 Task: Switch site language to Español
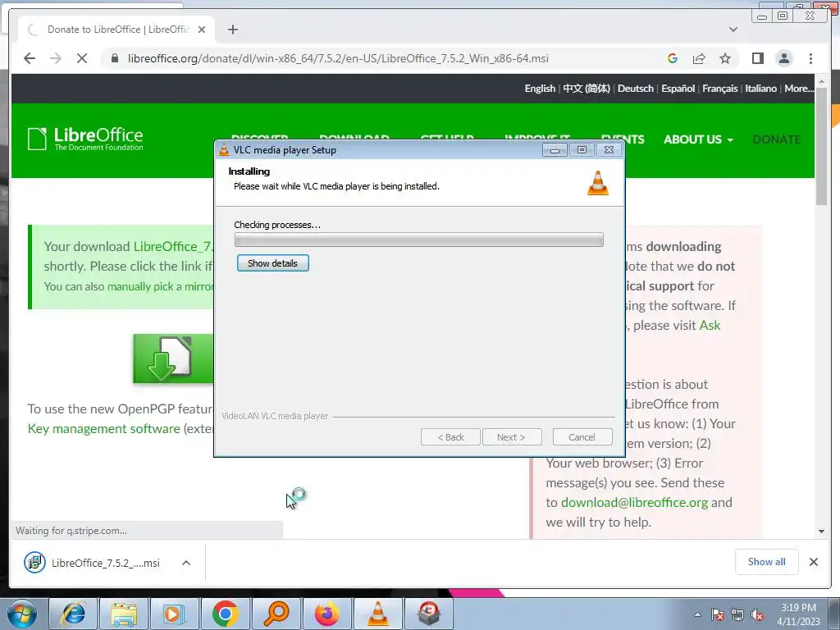pyautogui.click(x=678, y=89)
